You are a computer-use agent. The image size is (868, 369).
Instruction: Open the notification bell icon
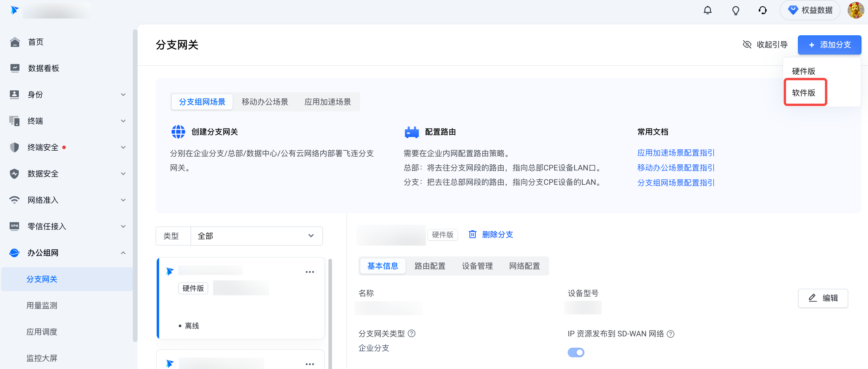(707, 10)
